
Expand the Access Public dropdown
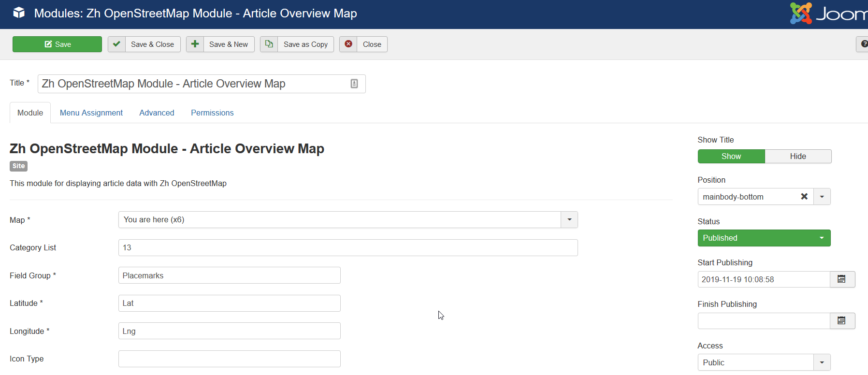[822, 362]
